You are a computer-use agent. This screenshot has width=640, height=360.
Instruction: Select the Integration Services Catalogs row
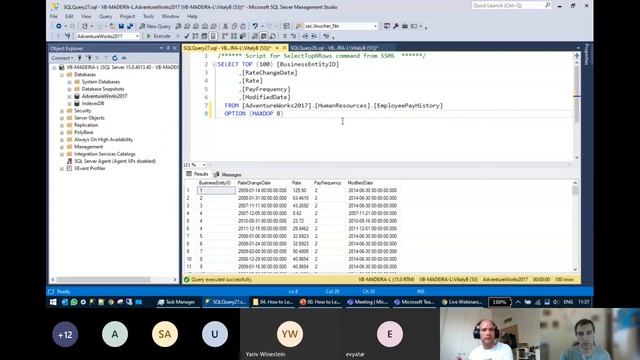click(104, 154)
